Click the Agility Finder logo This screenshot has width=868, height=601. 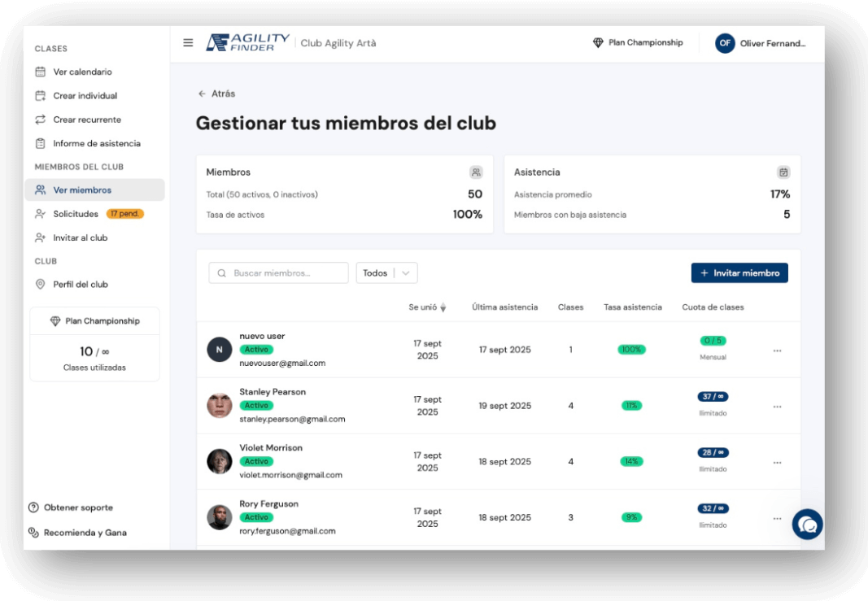pos(247,42)
